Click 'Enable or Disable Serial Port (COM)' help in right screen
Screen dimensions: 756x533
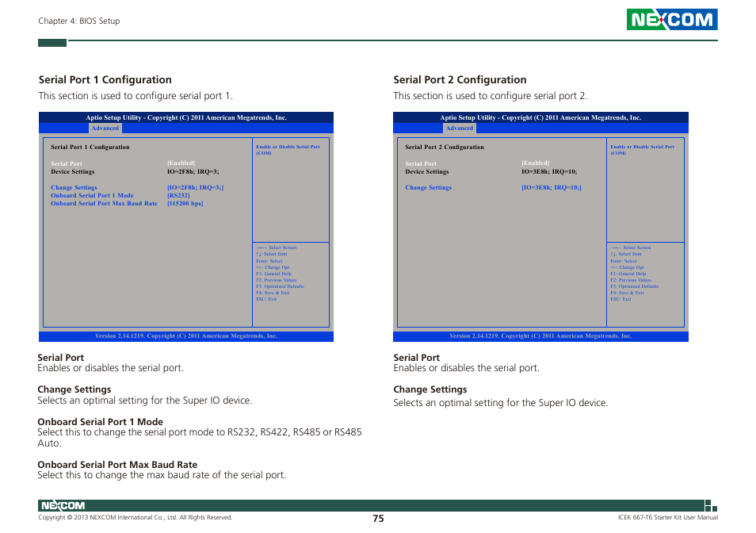(642, 150)
